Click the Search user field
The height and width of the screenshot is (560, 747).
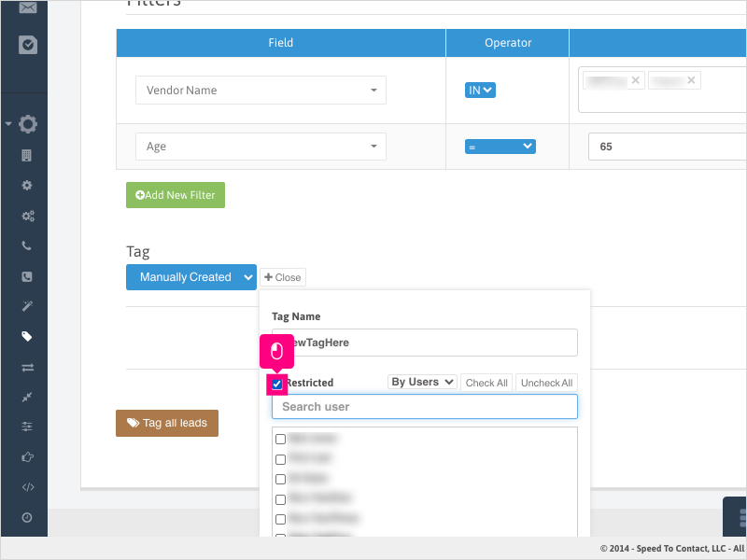click(x=425, y=407)
